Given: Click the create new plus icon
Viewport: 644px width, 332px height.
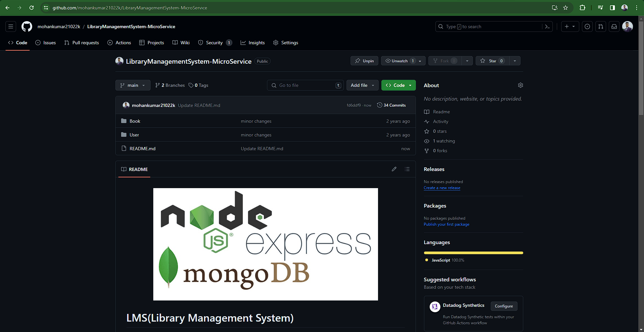Looking at the screenshot, I should tap(567, 26).
